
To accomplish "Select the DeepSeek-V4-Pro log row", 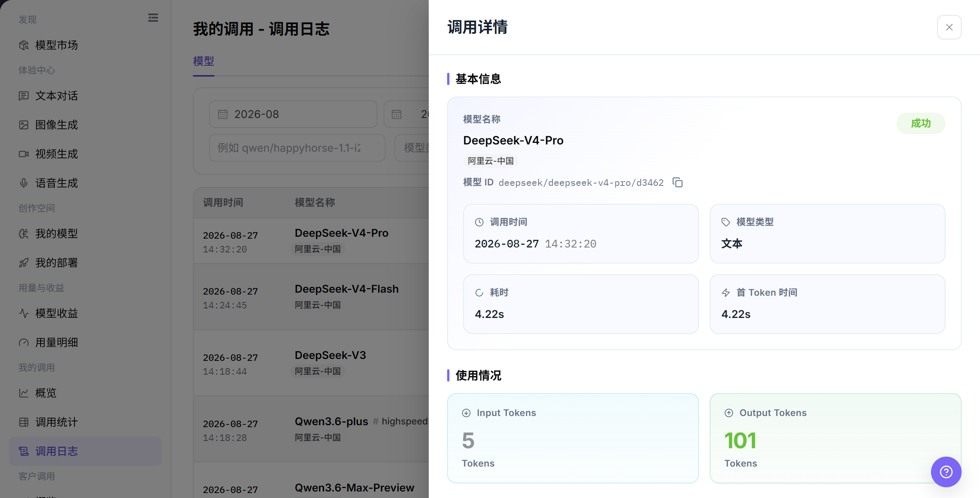I will (311, 241).
